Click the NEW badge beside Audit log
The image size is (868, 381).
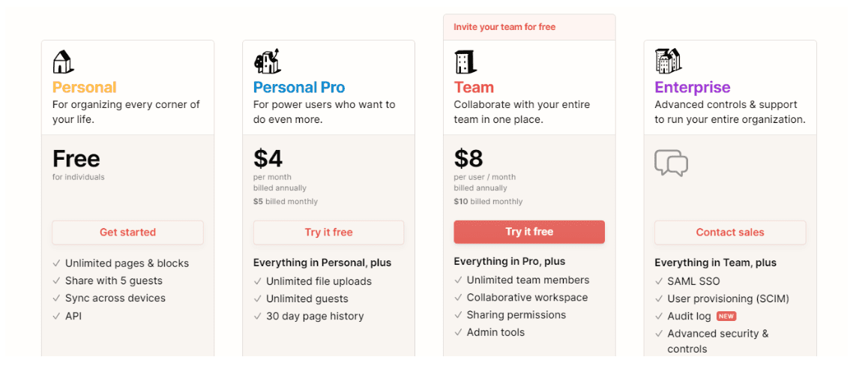[x=726, y=316]
